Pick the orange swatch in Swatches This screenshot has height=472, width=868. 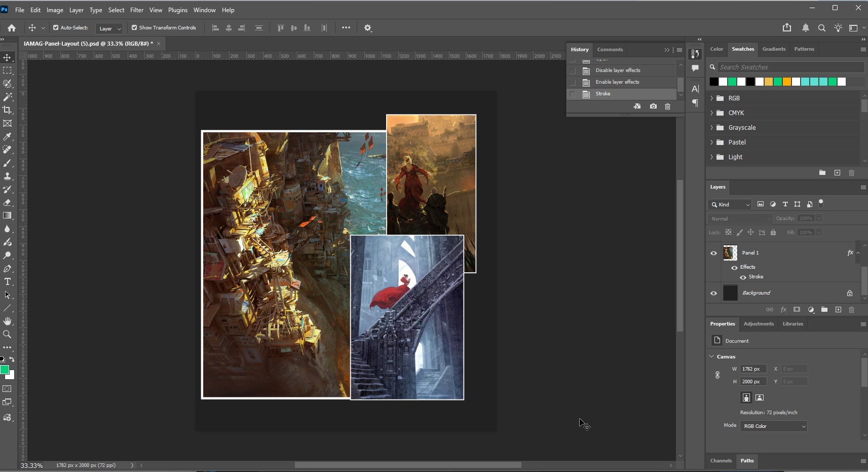786,82
